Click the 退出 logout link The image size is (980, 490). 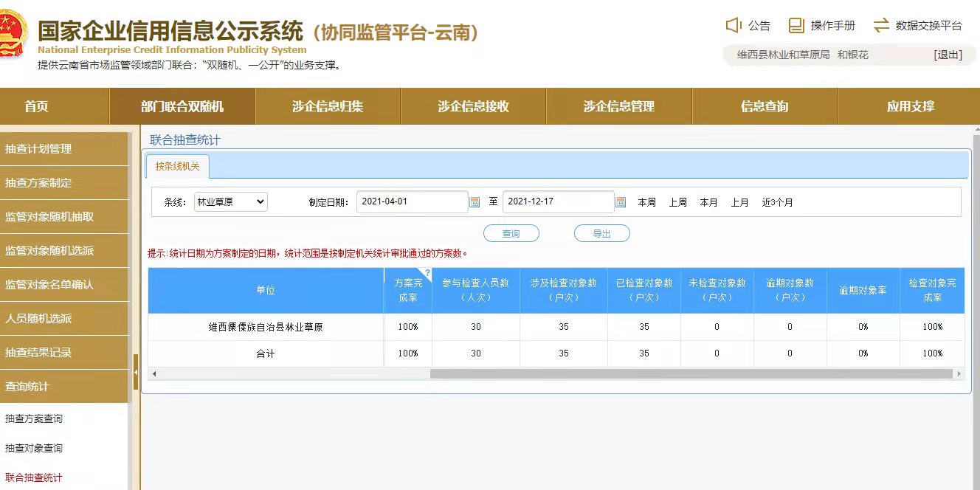tap(948, 55)
